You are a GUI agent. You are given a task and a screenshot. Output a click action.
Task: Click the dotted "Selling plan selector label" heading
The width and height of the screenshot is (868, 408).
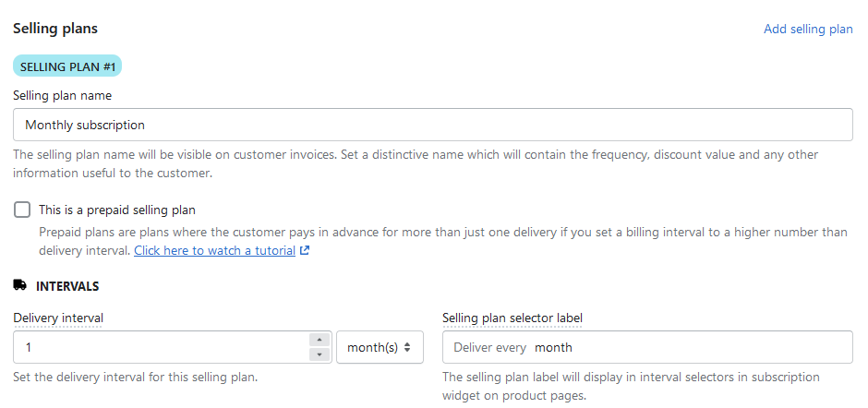[512, 318]
